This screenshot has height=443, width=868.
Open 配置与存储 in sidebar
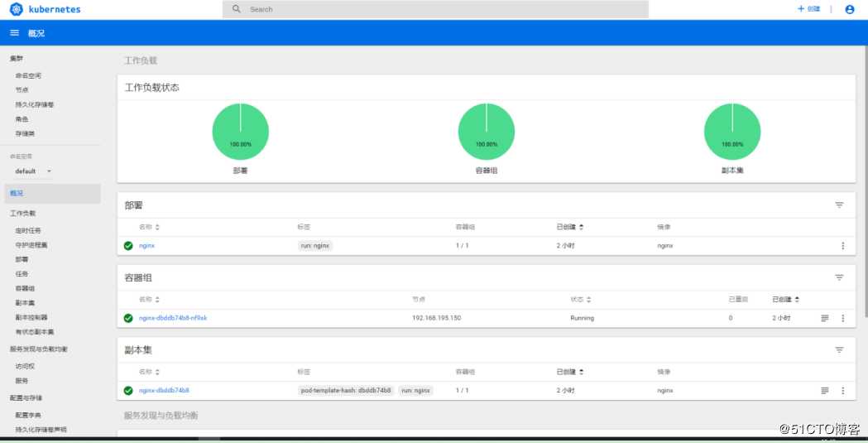point(26,397)
